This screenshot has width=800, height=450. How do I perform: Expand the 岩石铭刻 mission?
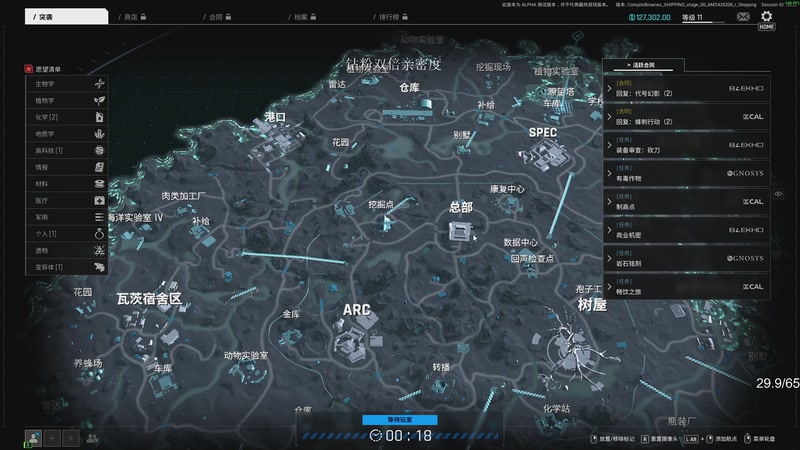tap(687, 258)
